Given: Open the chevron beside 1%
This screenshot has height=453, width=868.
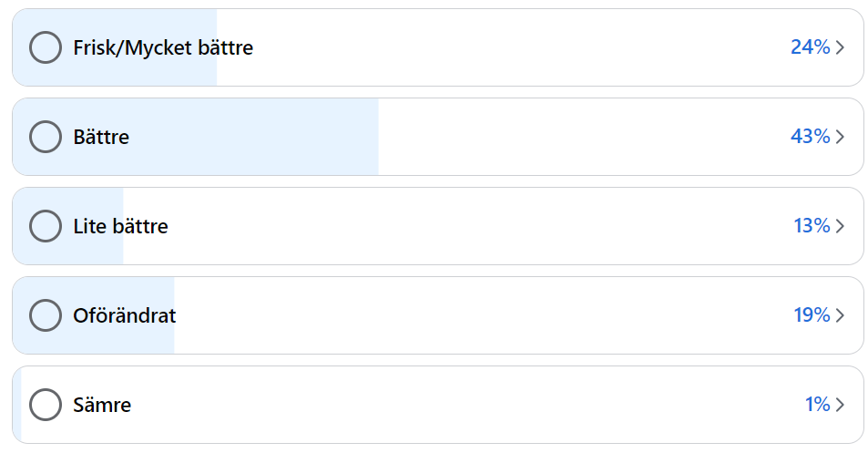Looking at the screenshot, I should (x=840, y=405).
